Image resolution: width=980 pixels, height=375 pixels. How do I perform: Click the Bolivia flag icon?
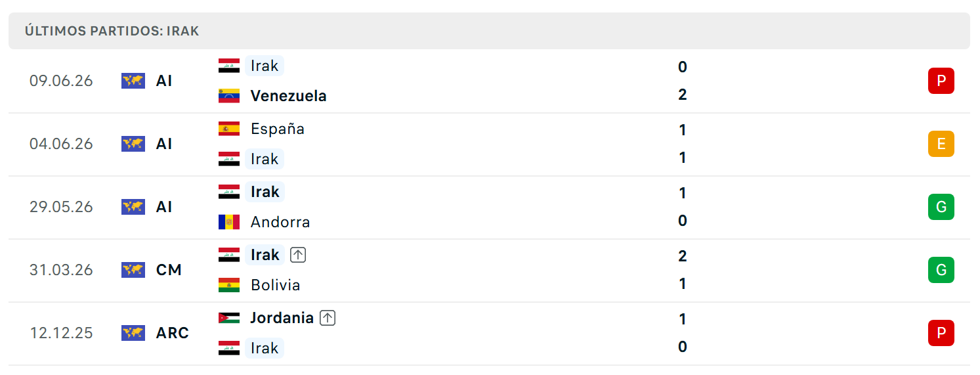click(229, 285)
